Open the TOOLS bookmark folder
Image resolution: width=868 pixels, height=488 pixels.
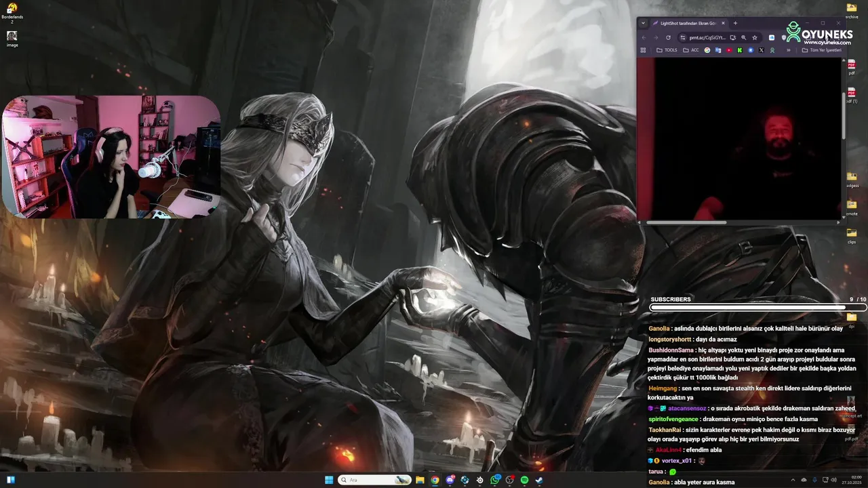pos(667,50)
